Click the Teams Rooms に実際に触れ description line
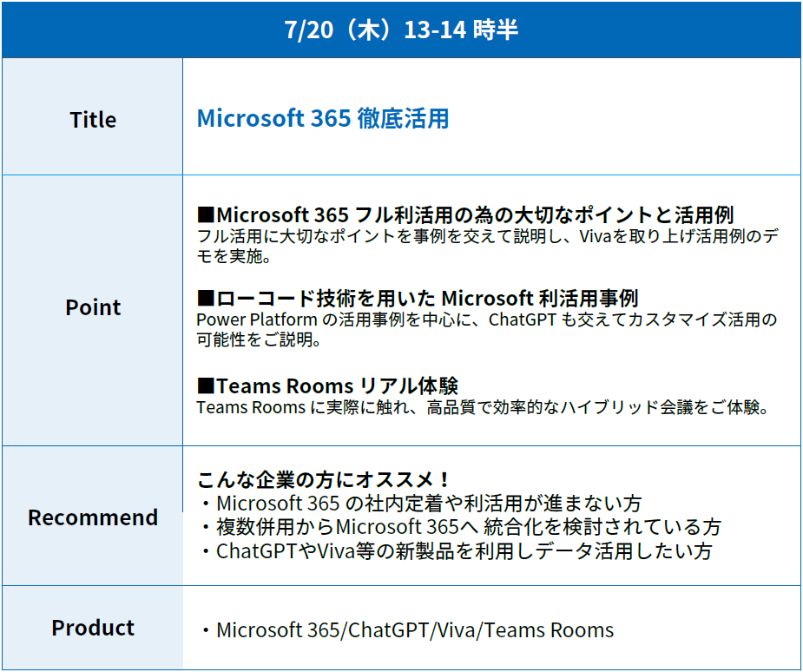The height and width of the screenshot is (672, 803). pyautogui.click(x=483, y=407)
